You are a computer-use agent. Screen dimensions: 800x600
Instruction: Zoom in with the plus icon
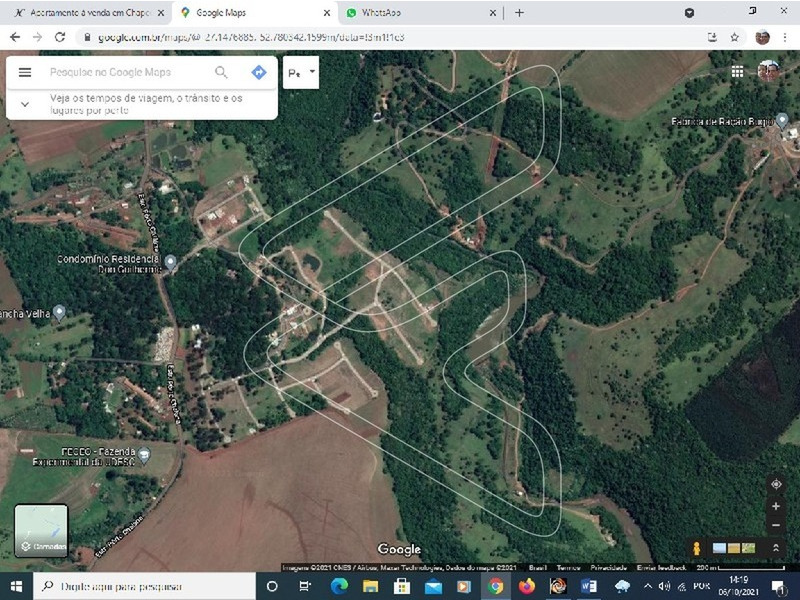(x=776, y=507)
